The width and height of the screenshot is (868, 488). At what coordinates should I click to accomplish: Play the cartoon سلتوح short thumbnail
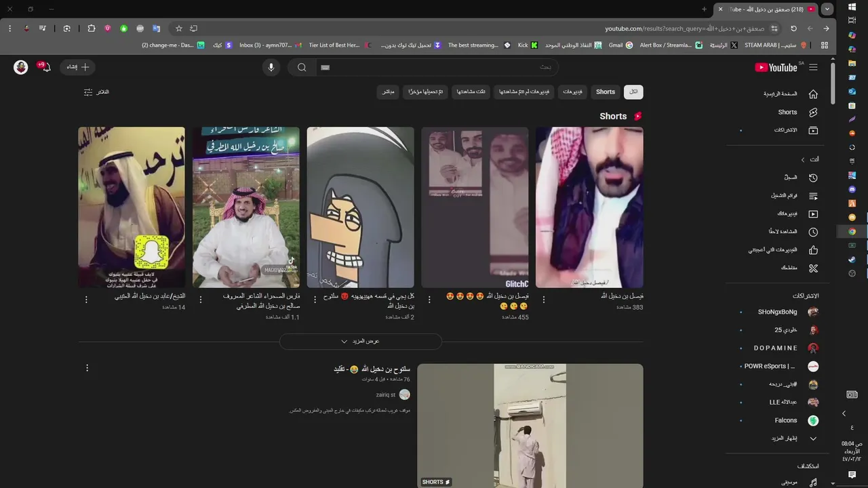pos(360,207)
